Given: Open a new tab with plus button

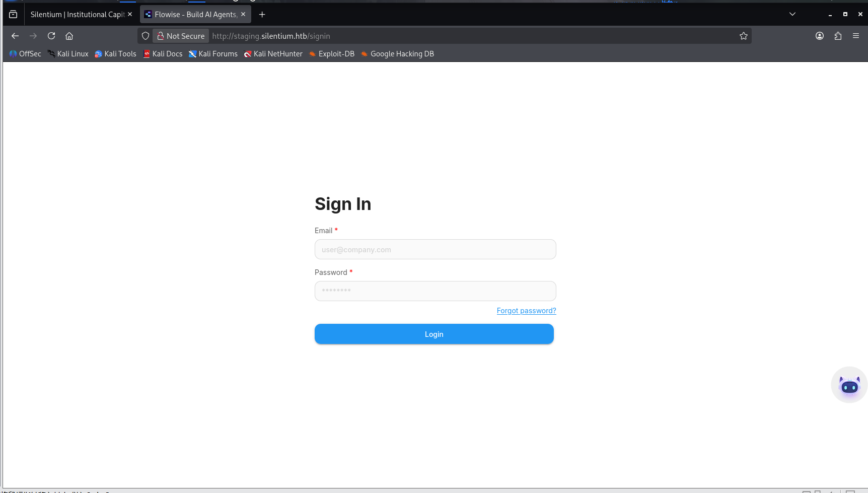Looking at the screenshot, I should tap(262, 15).
